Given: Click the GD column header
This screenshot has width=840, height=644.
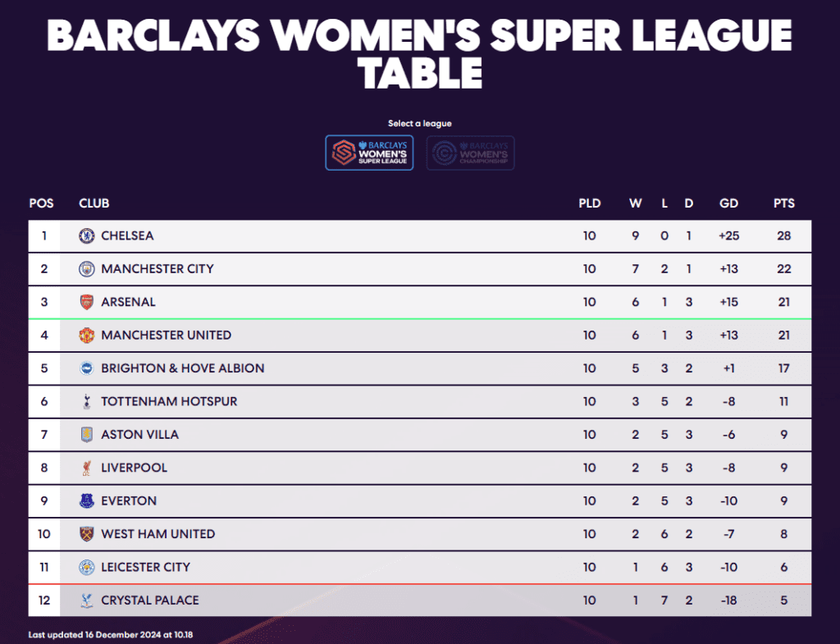Looking at the screenshot, I should pos(728,203).
